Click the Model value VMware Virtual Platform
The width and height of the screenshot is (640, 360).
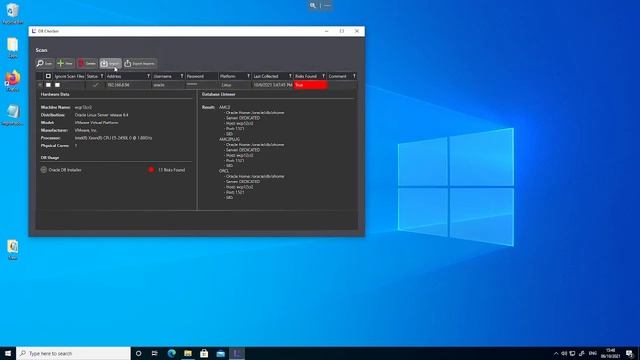[x=96, y=122]
